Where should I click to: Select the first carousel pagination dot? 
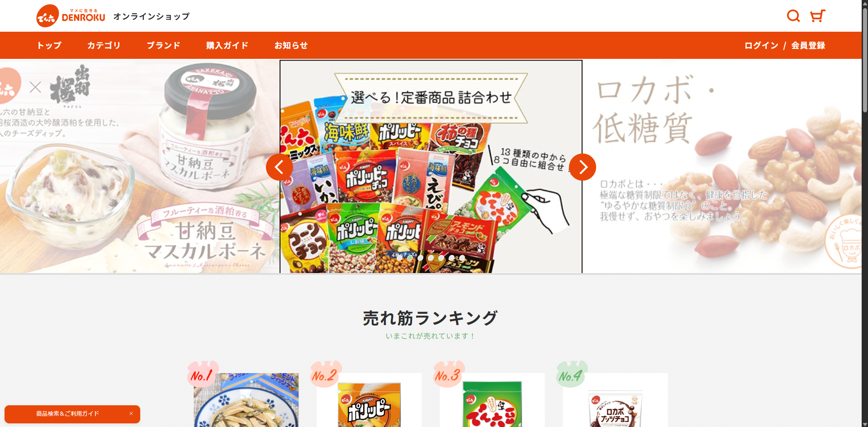[400, 258]
